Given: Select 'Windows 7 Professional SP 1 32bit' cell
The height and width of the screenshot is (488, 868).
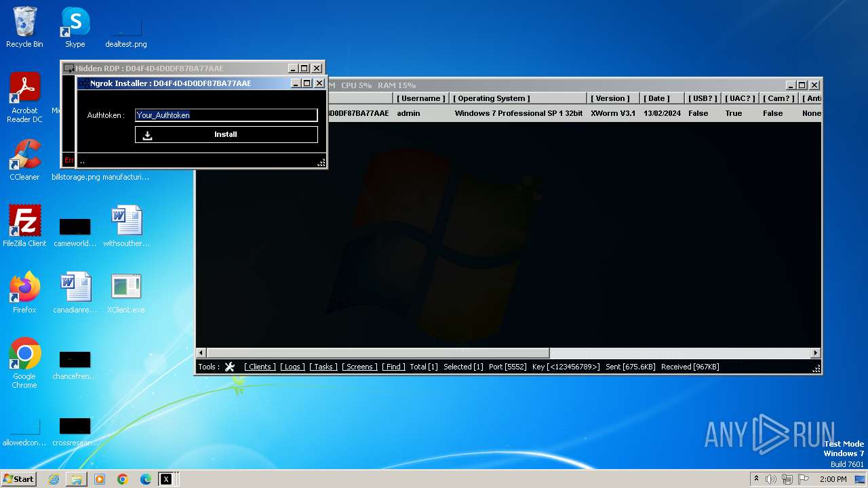Looking at the screenshot, I should coord(518,113).
